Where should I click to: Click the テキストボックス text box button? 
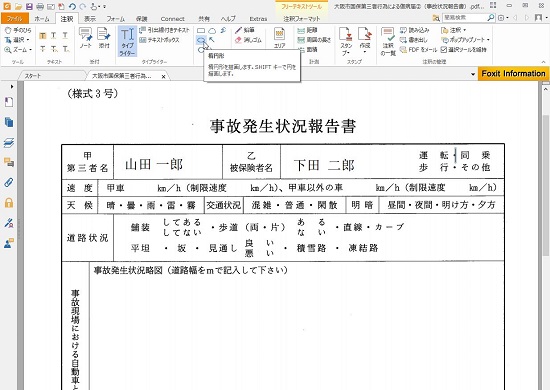coord(159,40)
